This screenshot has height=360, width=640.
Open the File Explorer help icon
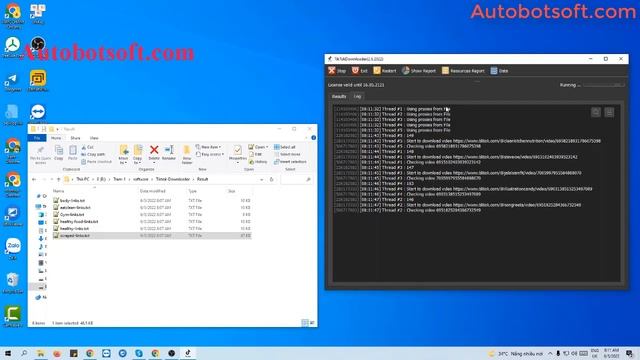tap(313, 138)
